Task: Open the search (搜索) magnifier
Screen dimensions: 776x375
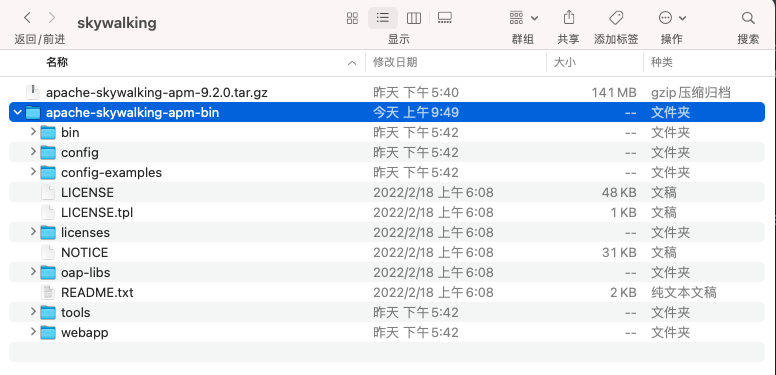Action: pyautogui.click(x=748, y=18)
